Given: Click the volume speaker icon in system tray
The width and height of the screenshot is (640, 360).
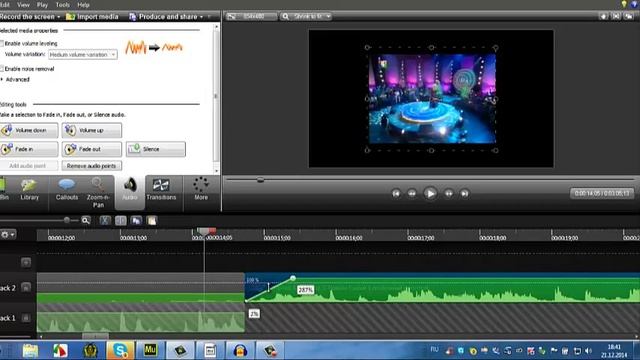Looking at the screenshot, I should point(588,351).
